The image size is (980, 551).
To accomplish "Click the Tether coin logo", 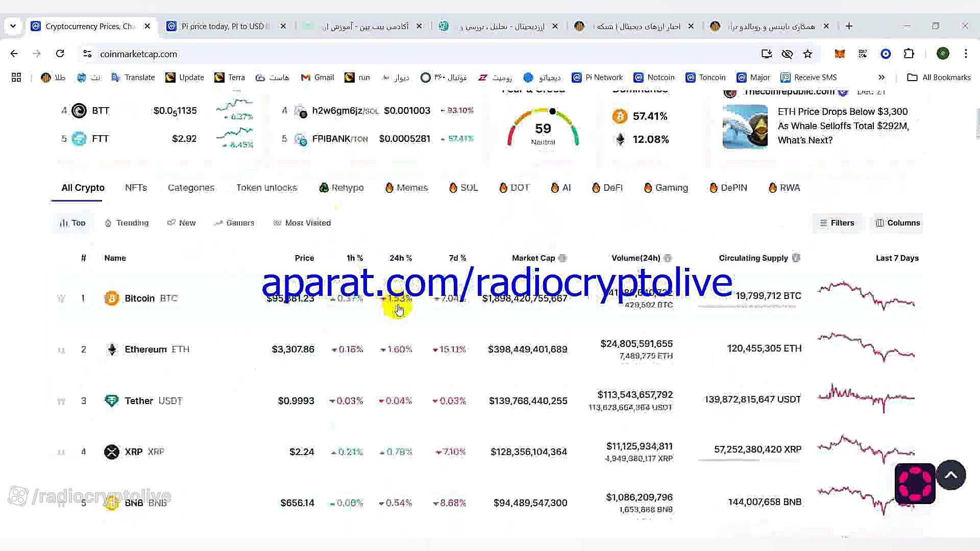I will 111,400.
